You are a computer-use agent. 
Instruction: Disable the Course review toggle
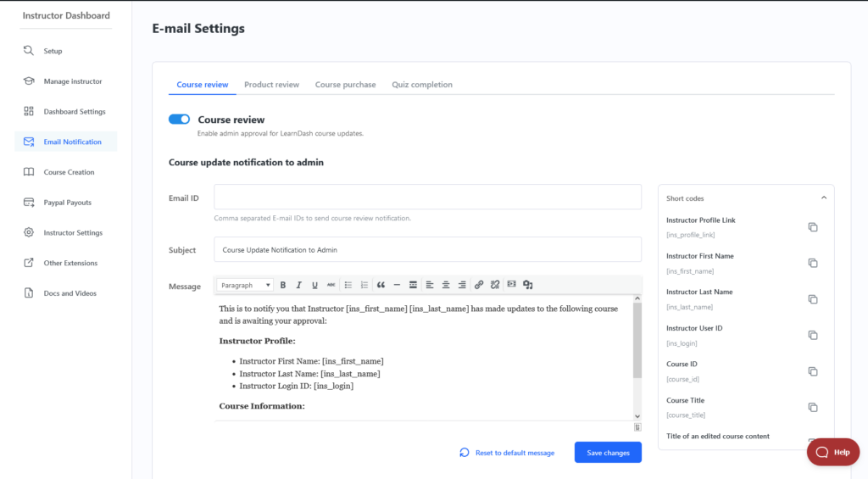pyautogui.click(x=179, y=120)
